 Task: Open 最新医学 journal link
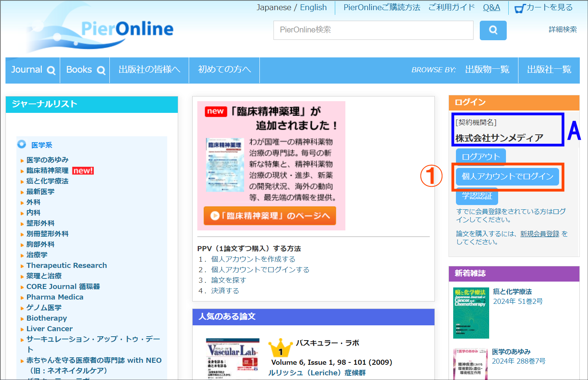(40, 191)
